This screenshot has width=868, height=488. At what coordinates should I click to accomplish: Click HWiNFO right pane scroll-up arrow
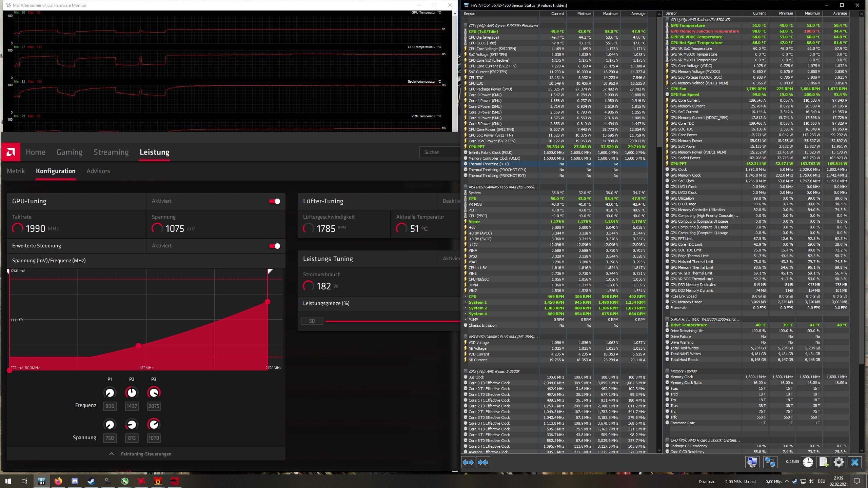click(x=862, y=14)
